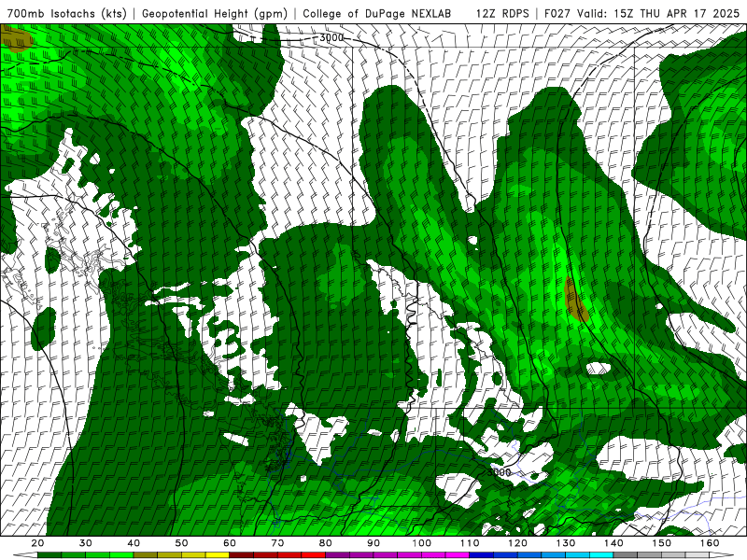747x560 pixels.
Task: Pick the olive swatch starting at 40
Action: pos(146,554)
